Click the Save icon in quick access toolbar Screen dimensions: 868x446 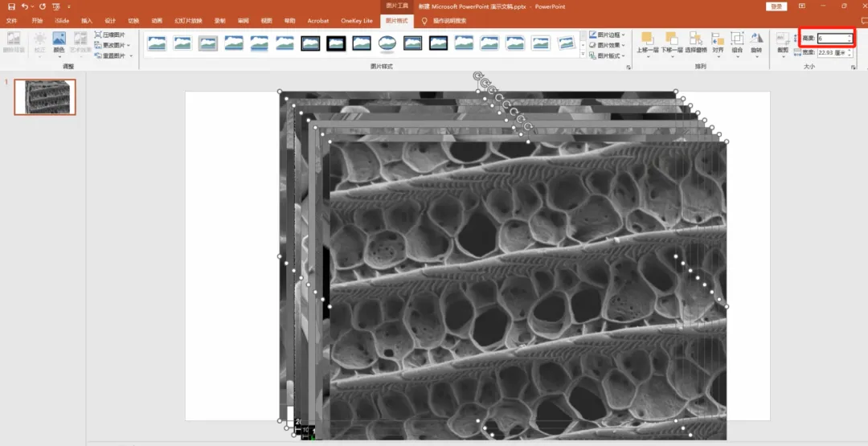[11, 6]
